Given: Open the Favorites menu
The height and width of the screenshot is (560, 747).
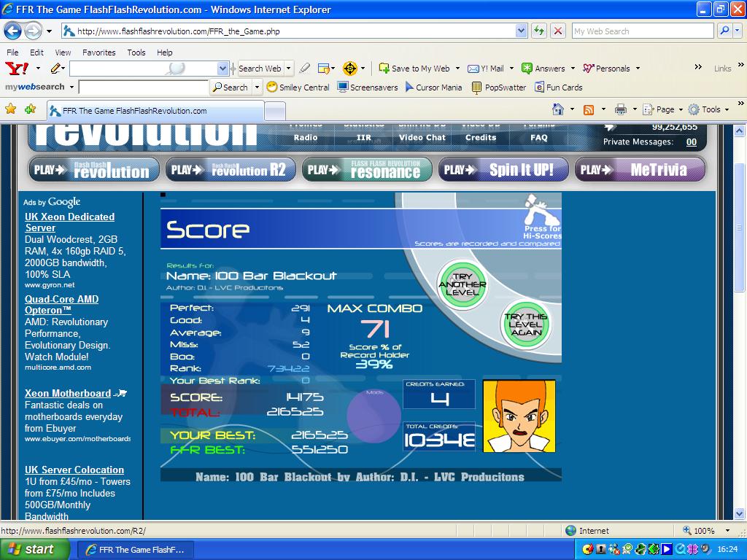Looking at the screenshot, I should [x=99, y=52].
